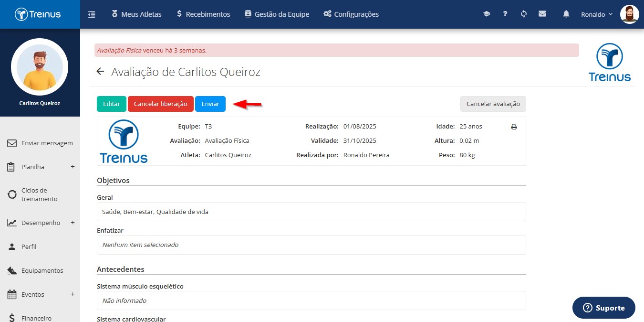This screenshot has width=644, height=322.
Task: Click the red Cancelar liberação button
Action: point(161,104)
